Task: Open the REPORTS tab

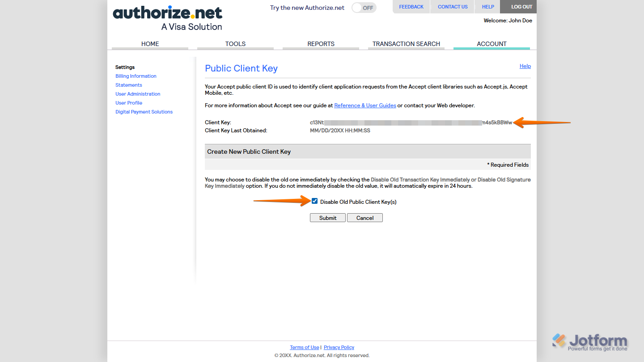Action: point(321,44)
